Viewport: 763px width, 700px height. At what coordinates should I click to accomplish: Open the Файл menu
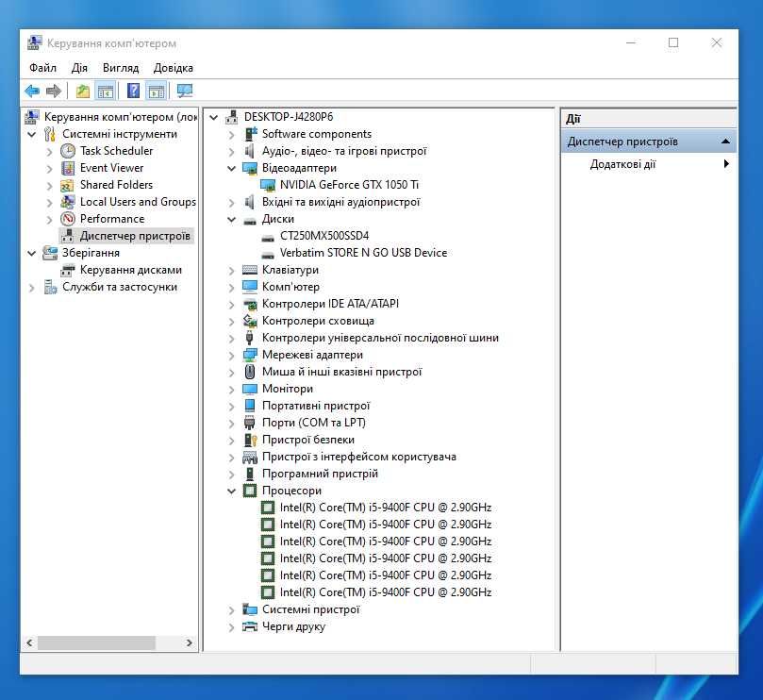[x=42, y=68]
